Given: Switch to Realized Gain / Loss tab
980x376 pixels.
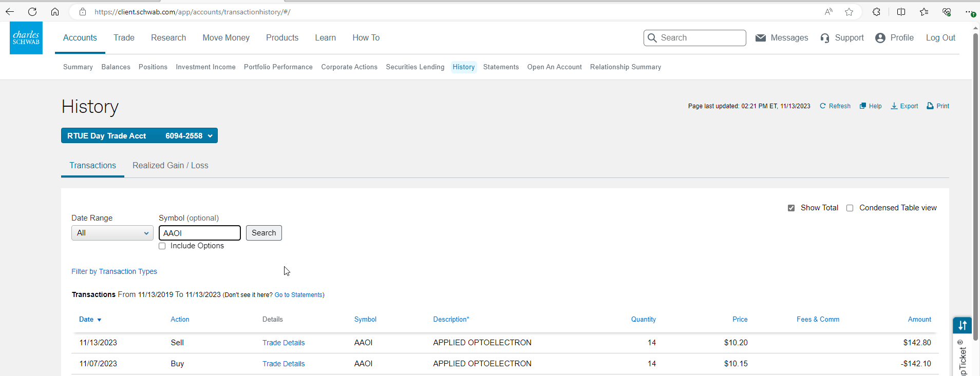Looking at the screenshot, I should coord(170,166).
